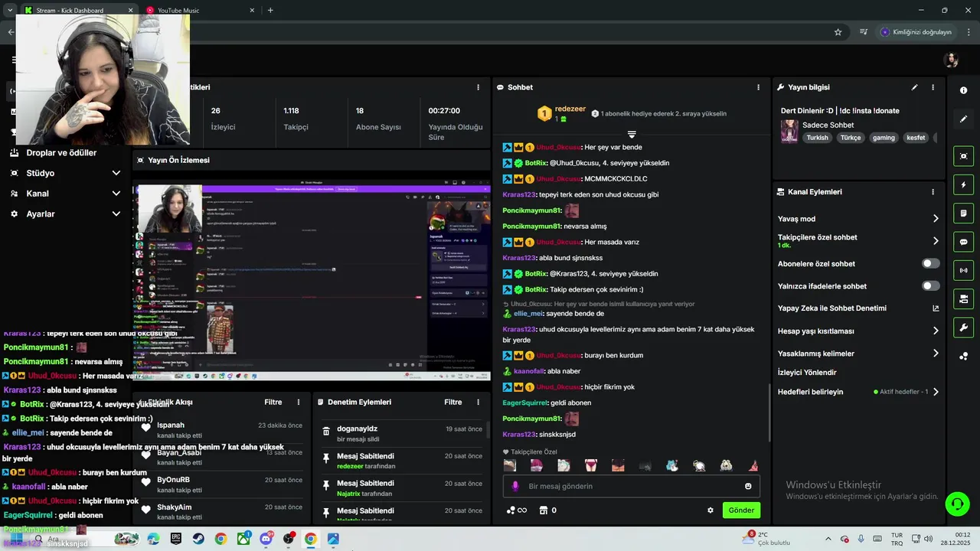The height and width of the screenshot is (551, 980).
Task: Bookmark this page with the star icon
Action: click(838, 32)
